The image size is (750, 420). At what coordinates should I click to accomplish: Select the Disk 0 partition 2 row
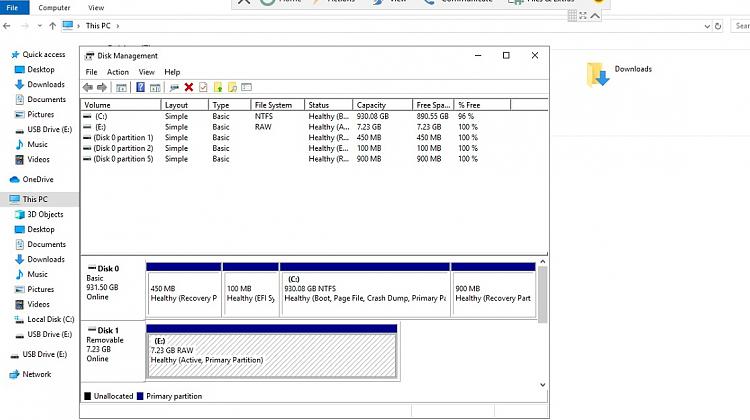tap(314, 148)
